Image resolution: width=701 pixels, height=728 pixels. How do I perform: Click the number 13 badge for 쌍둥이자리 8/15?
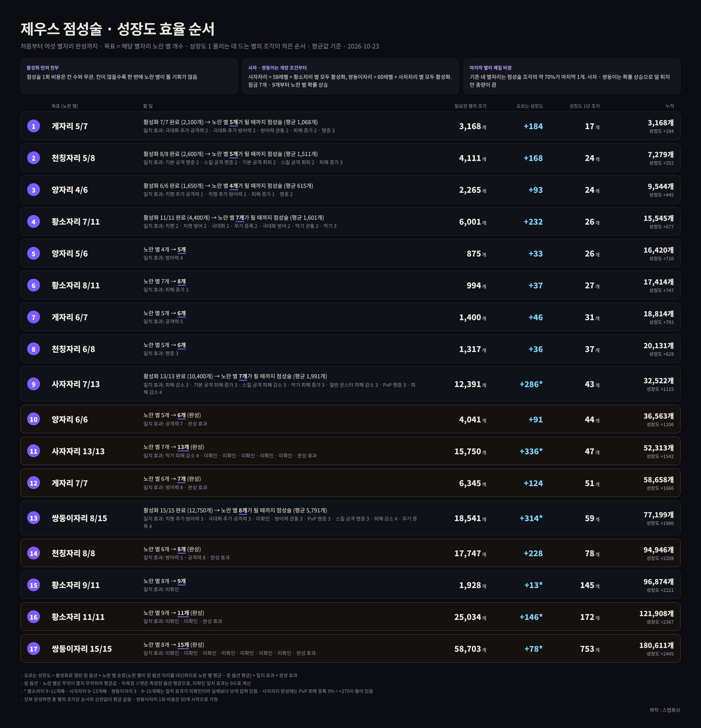point(34,518)
